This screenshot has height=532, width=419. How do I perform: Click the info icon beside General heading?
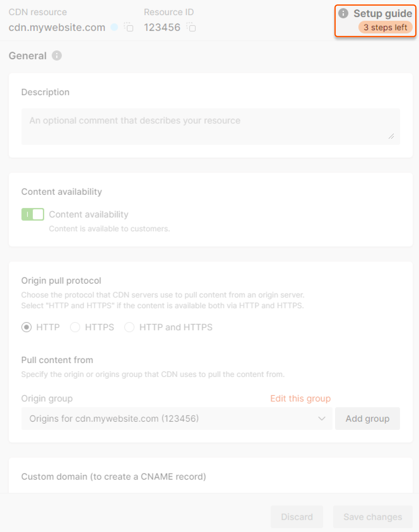57,56
